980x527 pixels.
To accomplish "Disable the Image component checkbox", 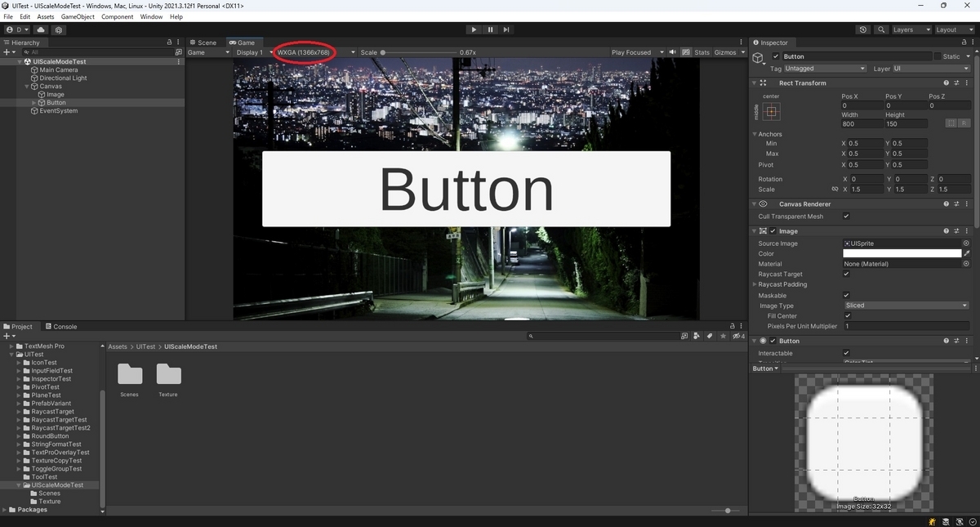I will [x=773, y=231].
